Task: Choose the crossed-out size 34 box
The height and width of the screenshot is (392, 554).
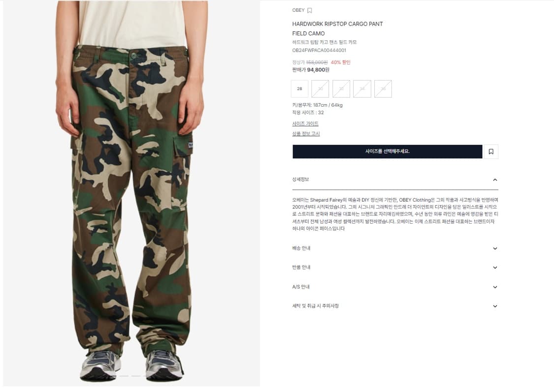Action: pos(362,89)
